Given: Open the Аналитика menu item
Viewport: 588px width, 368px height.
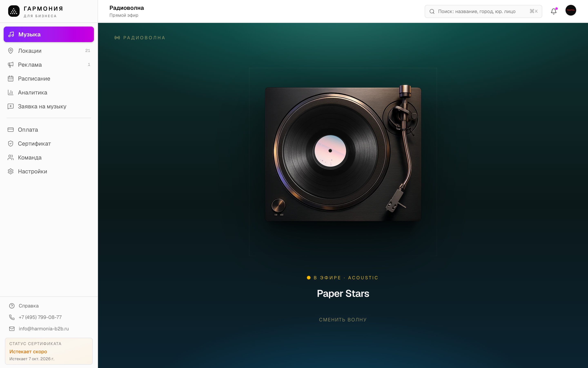Looking at the screenshot, I should pyautogui.click(x=49, y=92).
